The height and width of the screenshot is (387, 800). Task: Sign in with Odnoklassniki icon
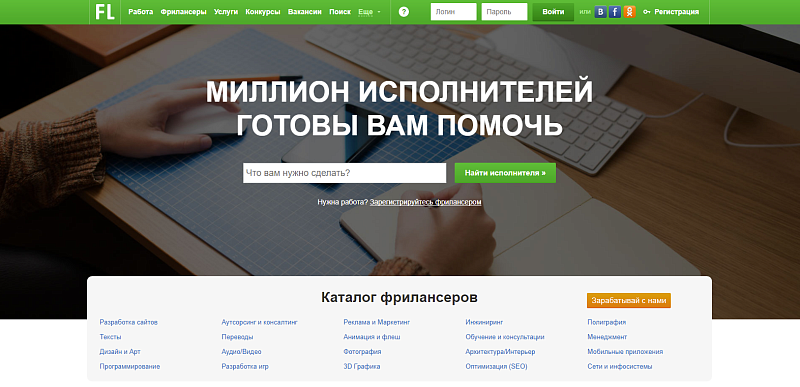[629, 12]
